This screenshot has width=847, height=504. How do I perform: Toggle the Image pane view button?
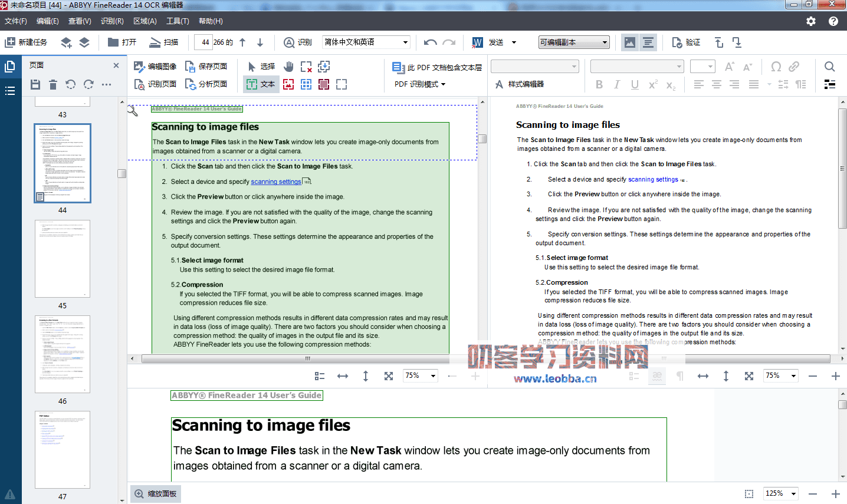630,42
